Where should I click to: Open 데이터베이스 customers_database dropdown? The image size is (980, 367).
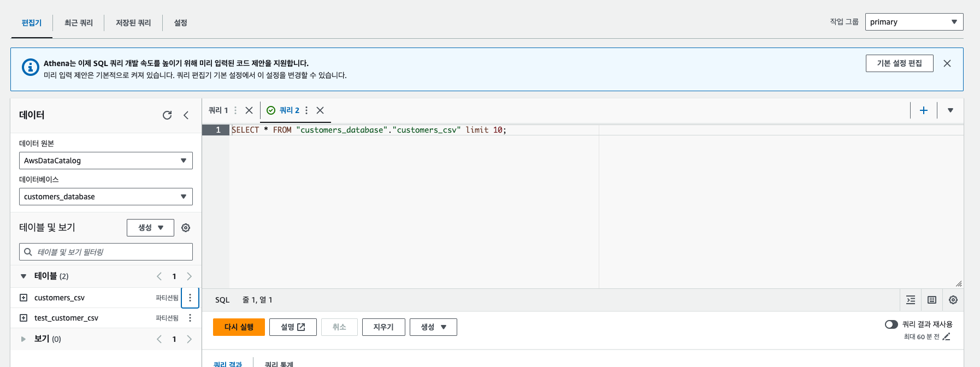click(106, 197)
